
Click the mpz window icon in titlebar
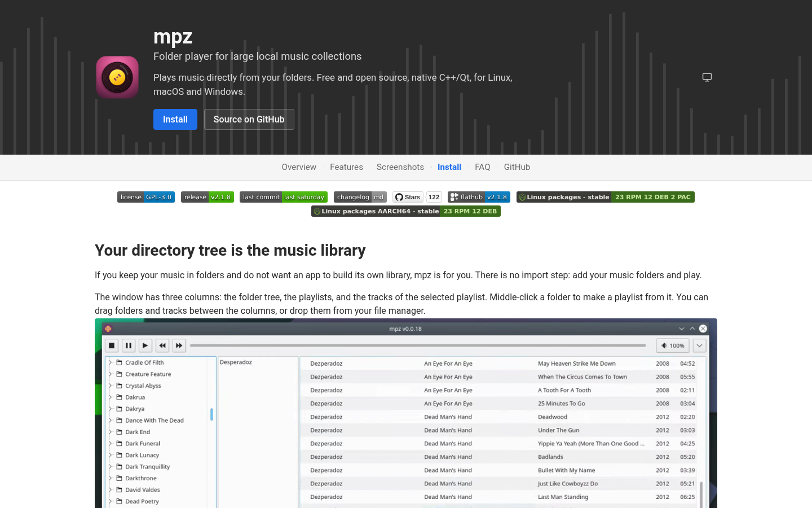click(108, 329)
